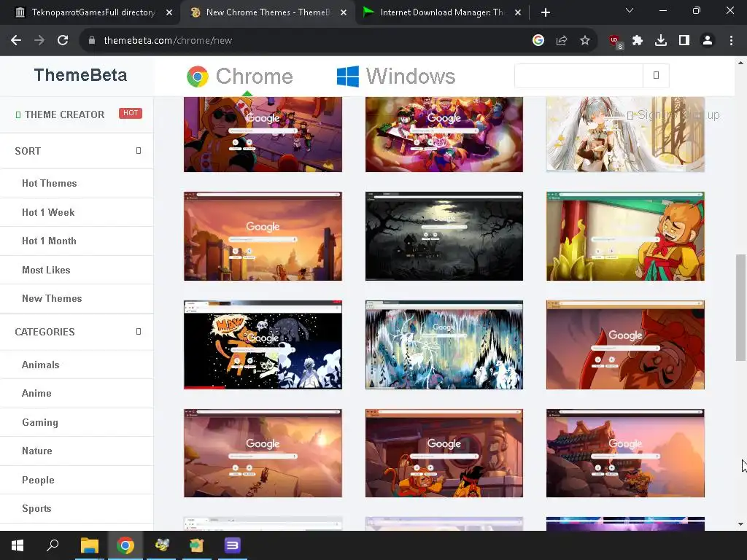Open the dark haunted house theme
The image size is (747, 560).
pyautogui.click(x=444, y=236)
